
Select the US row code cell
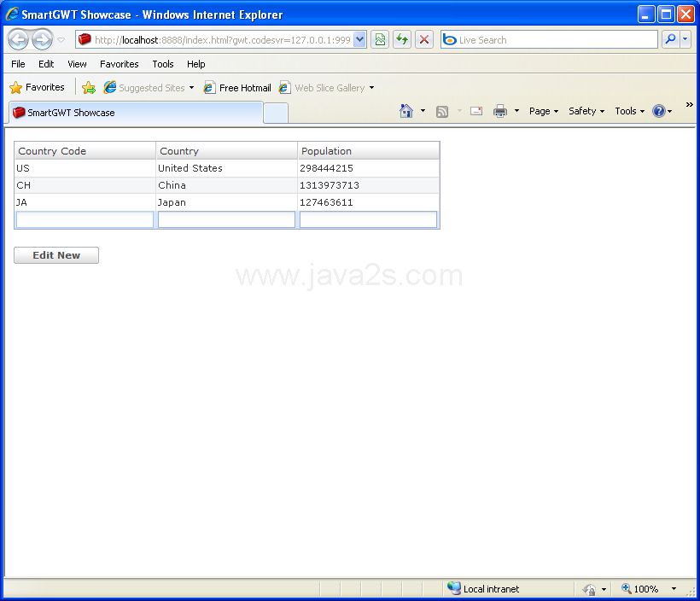click(x=85, y=168)
